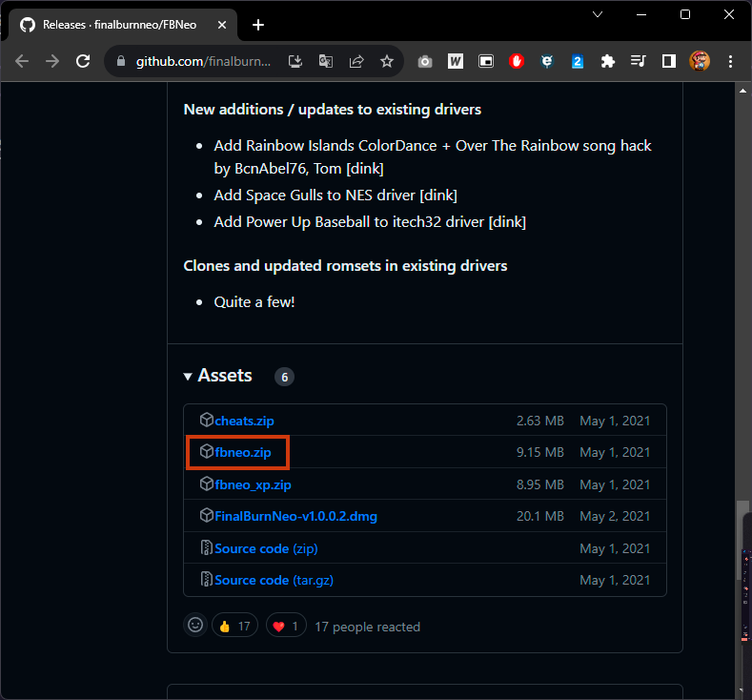Download FinalBurnNeo-v1.0.0.2.dmg
Screen dimensions: 752x700
[x=295, y=516]
